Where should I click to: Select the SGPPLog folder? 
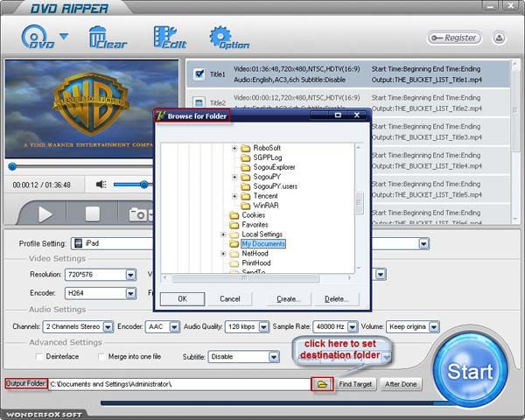pos(267,157)
